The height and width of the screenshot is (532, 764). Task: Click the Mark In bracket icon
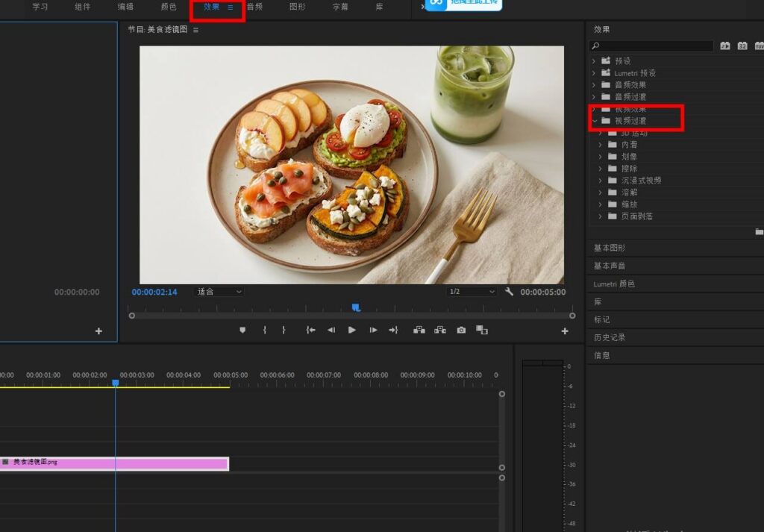point(264,330)
